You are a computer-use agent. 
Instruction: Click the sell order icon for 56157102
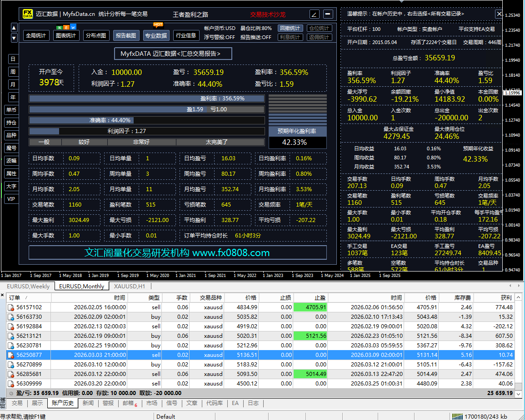(x=11, y=307)
